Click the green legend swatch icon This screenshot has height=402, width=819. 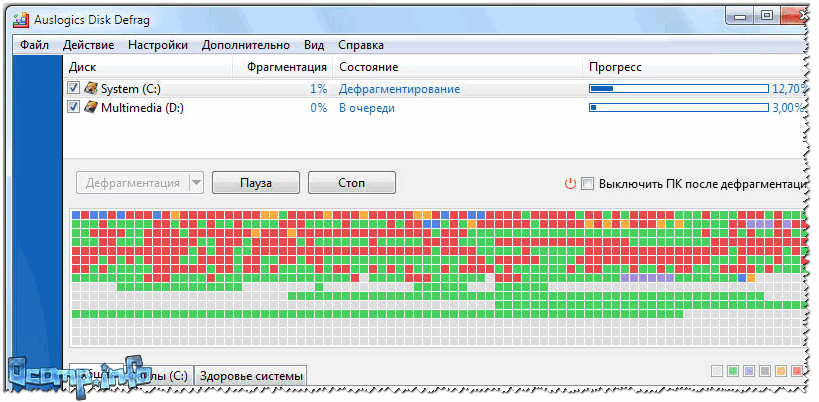point(733,371)
